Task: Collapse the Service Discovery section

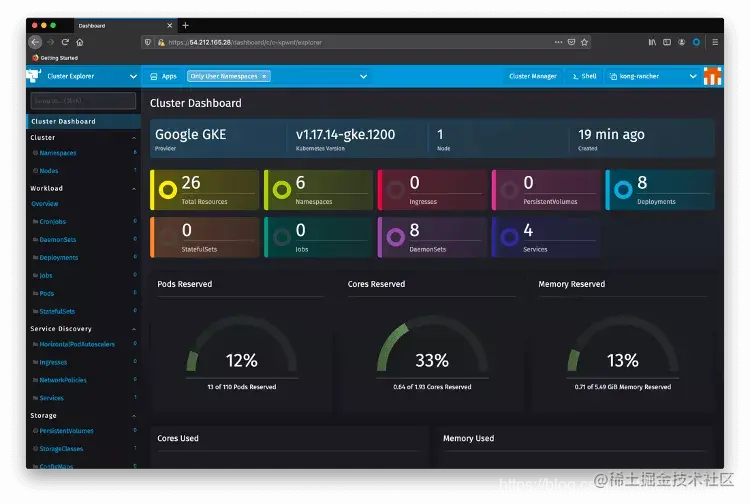Action: [x=134, y=329]
